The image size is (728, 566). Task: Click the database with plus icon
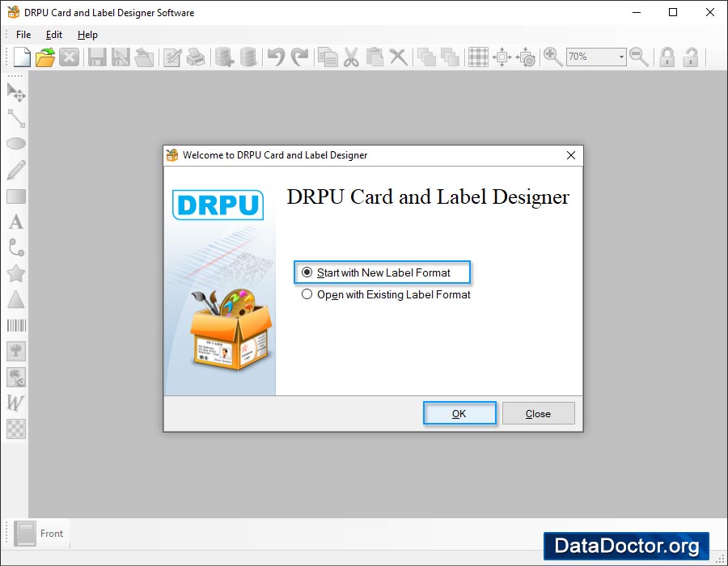click(x=224, y=57)
